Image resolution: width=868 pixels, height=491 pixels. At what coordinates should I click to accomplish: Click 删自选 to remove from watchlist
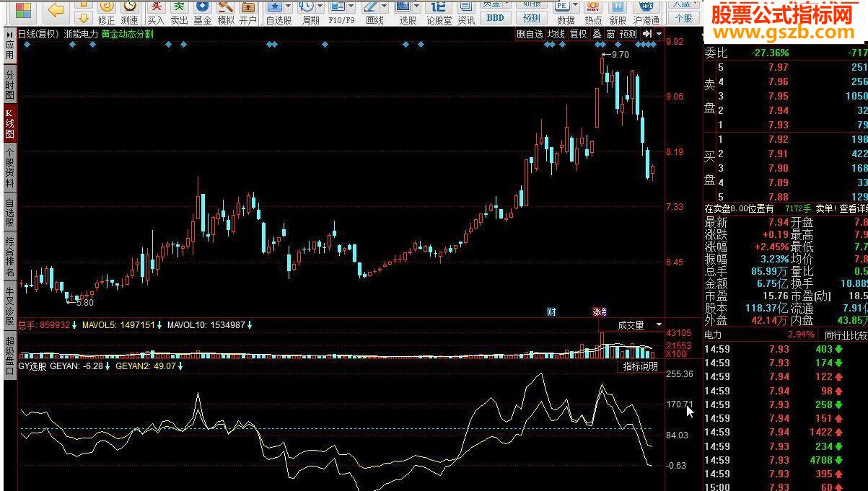point(530,34)
